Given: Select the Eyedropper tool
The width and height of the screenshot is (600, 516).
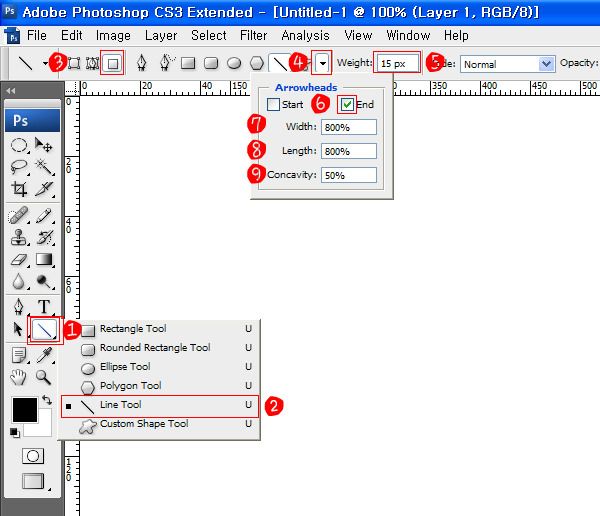Looking at the screenshot, I should tap(44, 355).
